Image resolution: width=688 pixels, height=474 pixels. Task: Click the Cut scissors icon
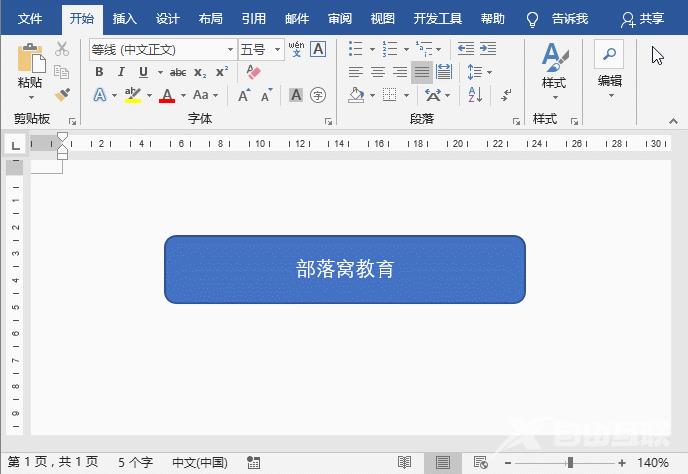pyautogui.click(x=62, y=49)
